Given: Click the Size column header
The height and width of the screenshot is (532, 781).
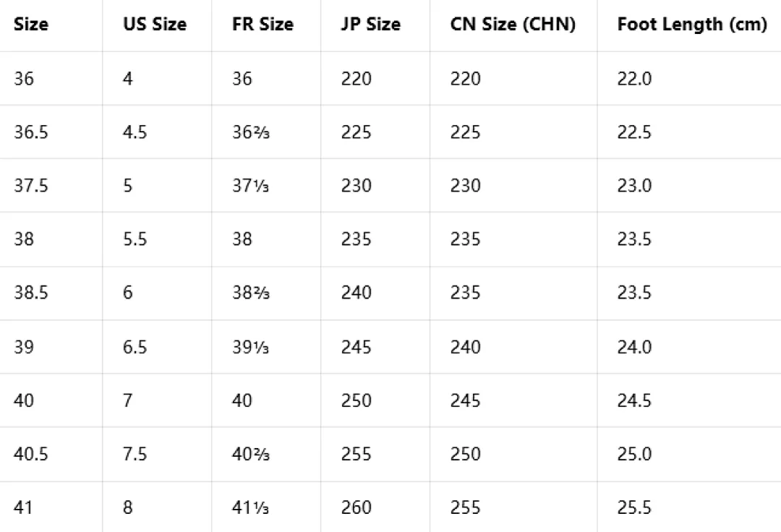Looking at the screenshot, I should [31, 24].
